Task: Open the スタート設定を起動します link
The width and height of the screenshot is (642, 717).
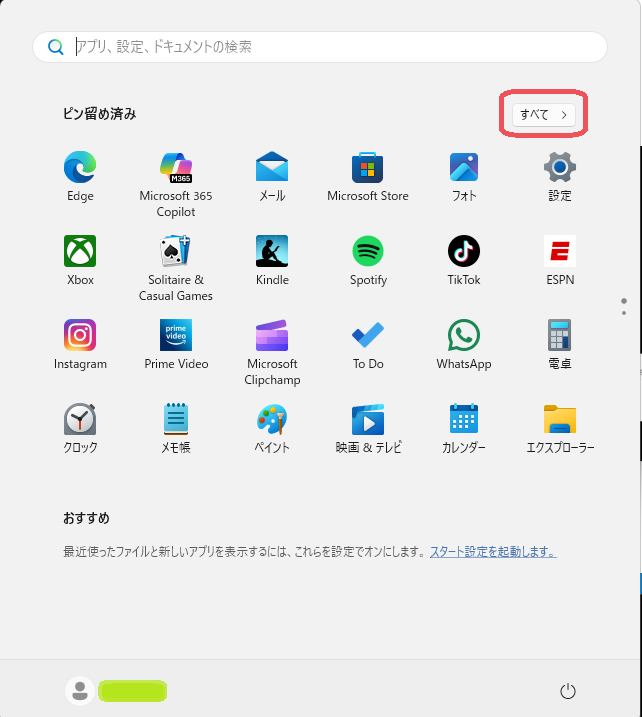Action: coord(493,552)
